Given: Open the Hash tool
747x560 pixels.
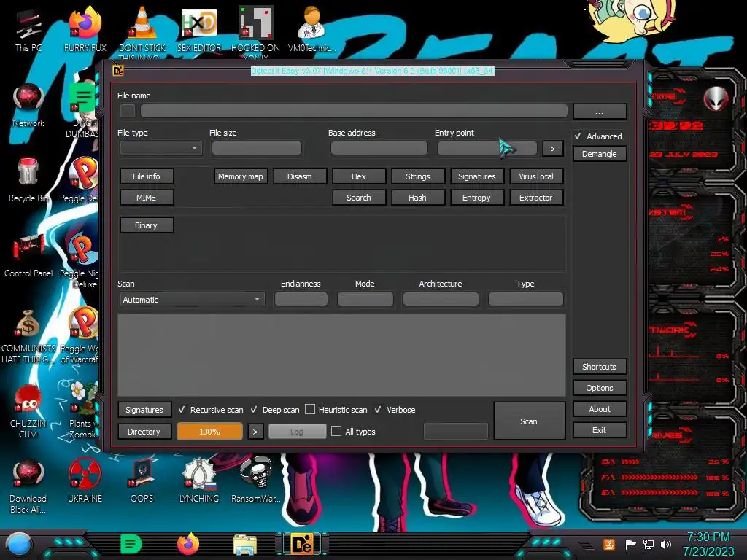Looking at the screenshot, I should (x=418, y=198).
